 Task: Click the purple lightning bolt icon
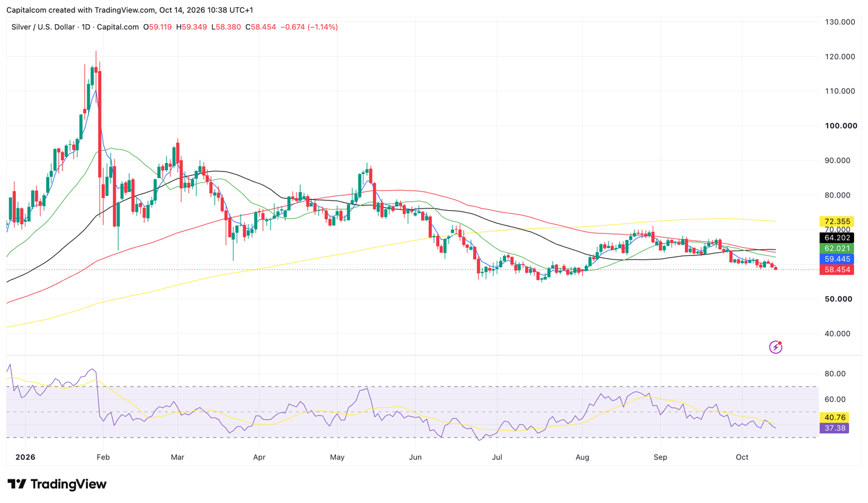[776, 347]
